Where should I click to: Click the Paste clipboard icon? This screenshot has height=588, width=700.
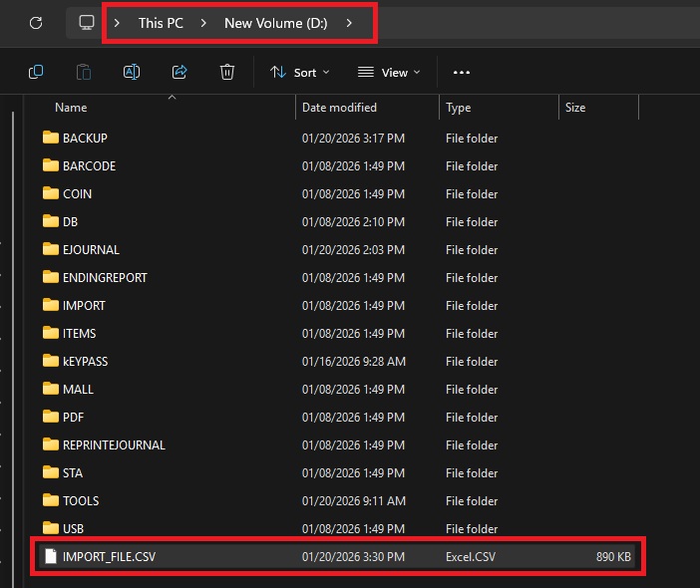(84, 72)
